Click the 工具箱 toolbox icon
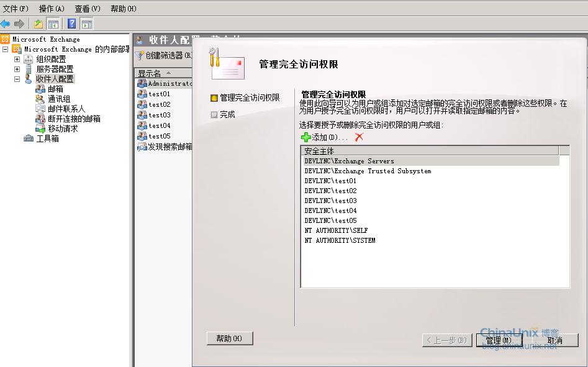 (x=29, y=138)
